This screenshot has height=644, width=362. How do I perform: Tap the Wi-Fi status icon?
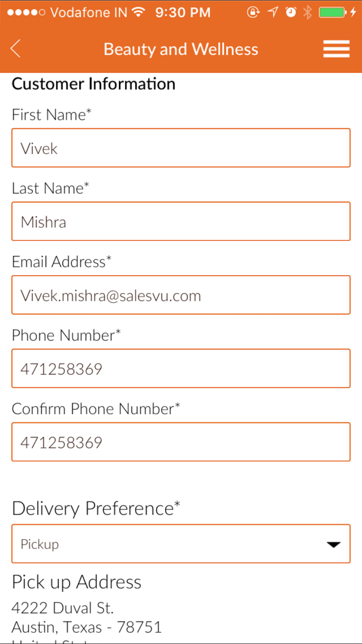[139, 12]
